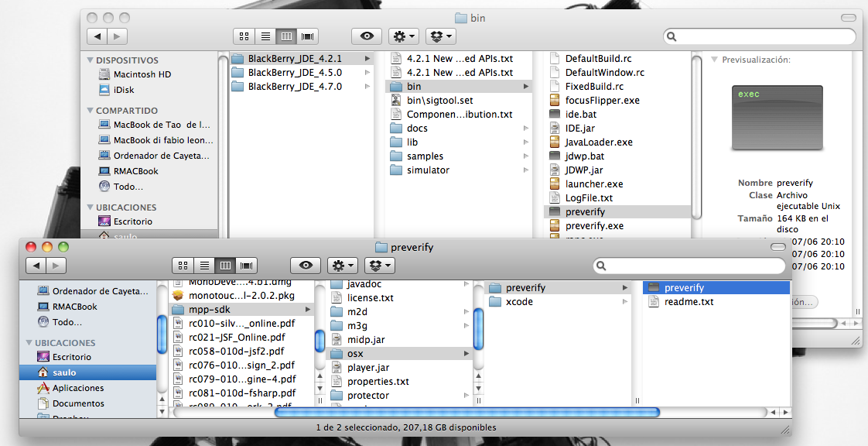Open Dropbox menu in bin window
This screenshot has width=868, height=446.
(441, 36)
